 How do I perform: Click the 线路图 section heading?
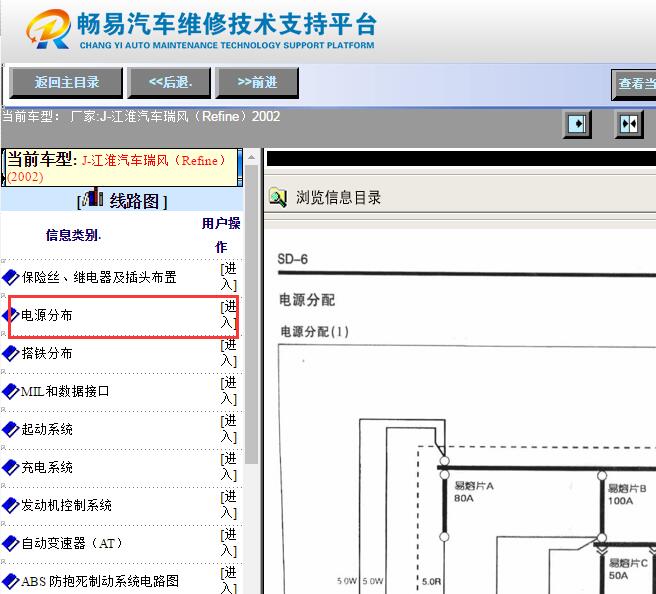click(134, 201)
